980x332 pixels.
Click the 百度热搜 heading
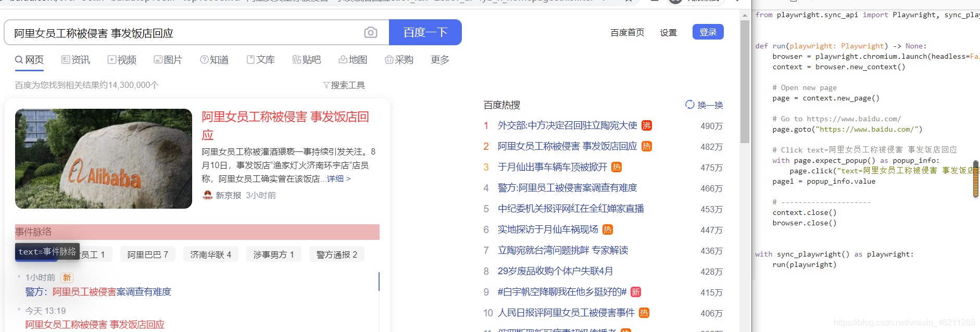point(502,105)
